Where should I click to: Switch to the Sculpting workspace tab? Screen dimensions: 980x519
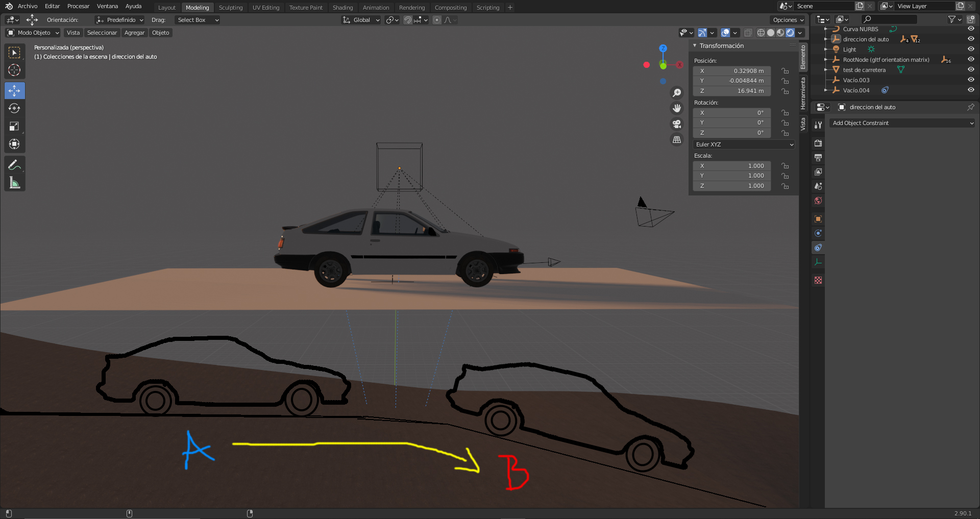pos(231,8)
